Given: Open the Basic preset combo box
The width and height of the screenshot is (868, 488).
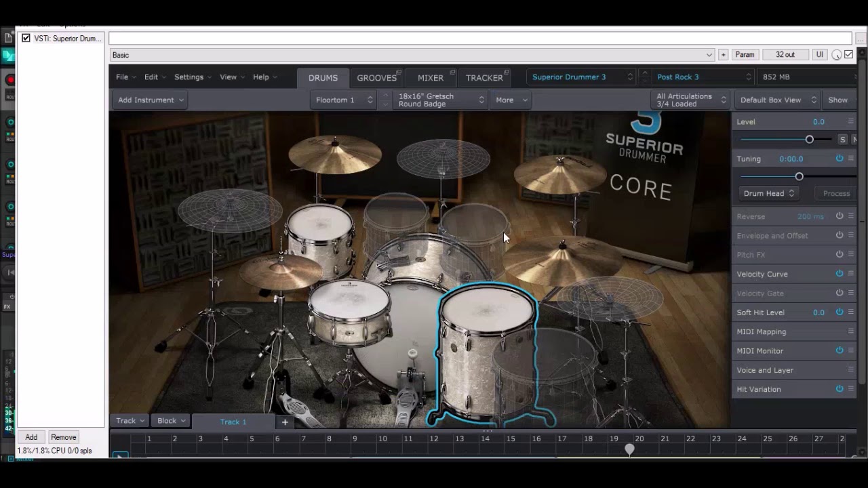Looking at the screenshot, I should (x=412, y=55).
